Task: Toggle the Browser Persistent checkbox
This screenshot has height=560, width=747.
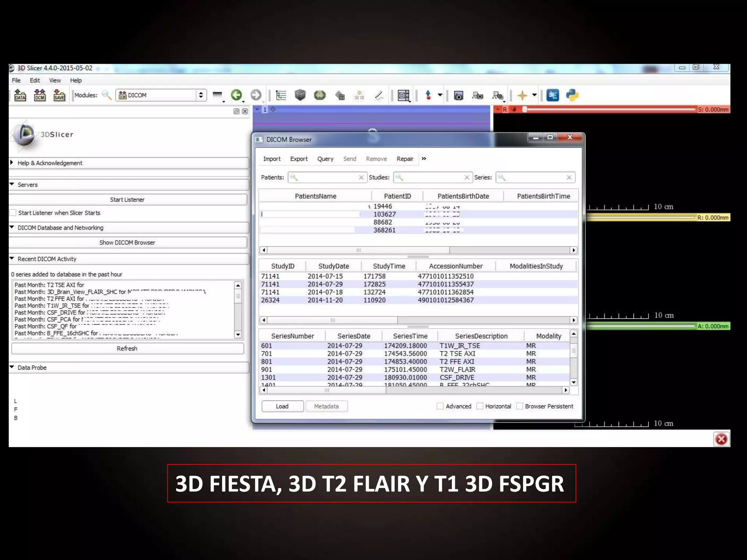Action: point(520,406)
